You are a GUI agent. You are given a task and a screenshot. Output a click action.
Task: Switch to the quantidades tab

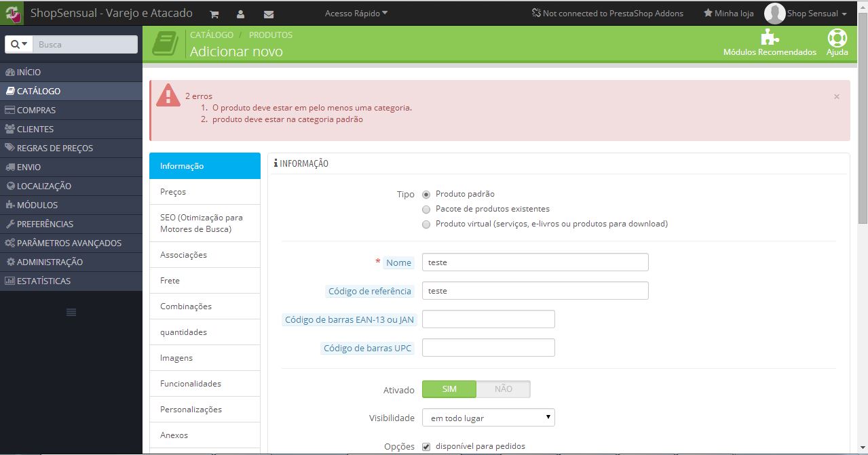205,332
